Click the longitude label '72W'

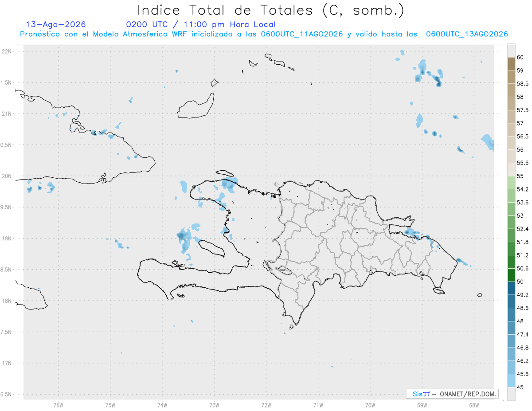(x=266, y=405)
